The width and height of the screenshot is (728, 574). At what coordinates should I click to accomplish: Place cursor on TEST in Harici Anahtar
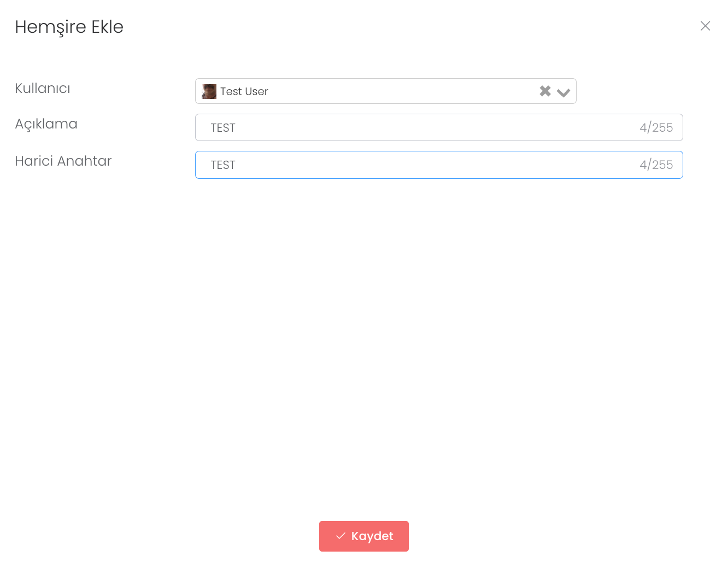coord(223,165)
